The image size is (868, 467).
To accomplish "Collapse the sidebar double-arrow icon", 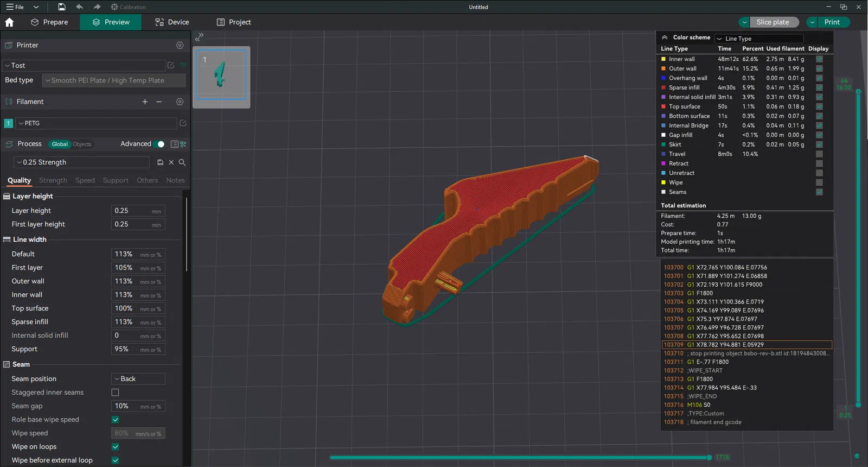I will click(x=199, y=37).
